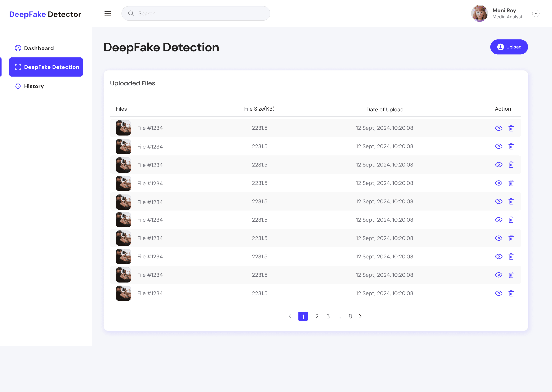Go to page 8 of uploaded files
Screen dimensions: 552x392
(350, 316)
